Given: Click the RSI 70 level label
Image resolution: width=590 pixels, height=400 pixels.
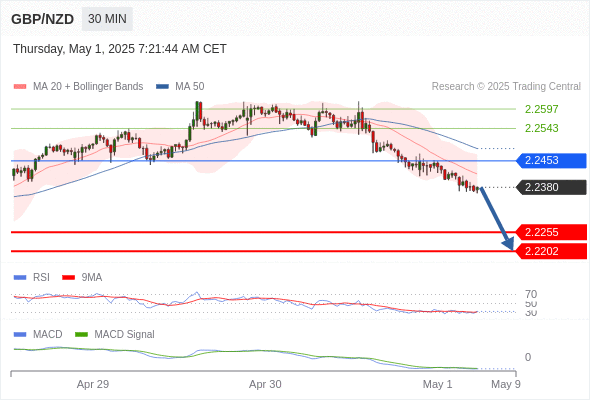Looking at the screenshot, I should click(x=531, y=294).
